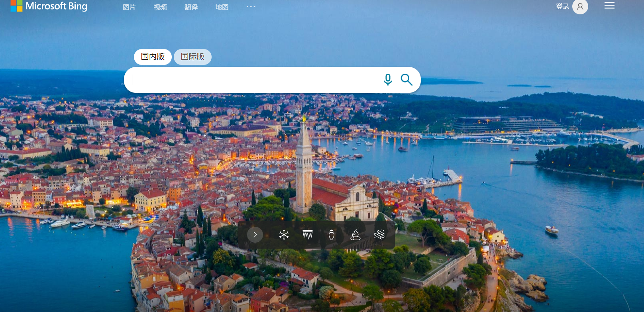Image resolution: width=644 pixels, height=312 pixels.
Task: Open the 翻译 translate link
Action: click(x=191, y=7)
